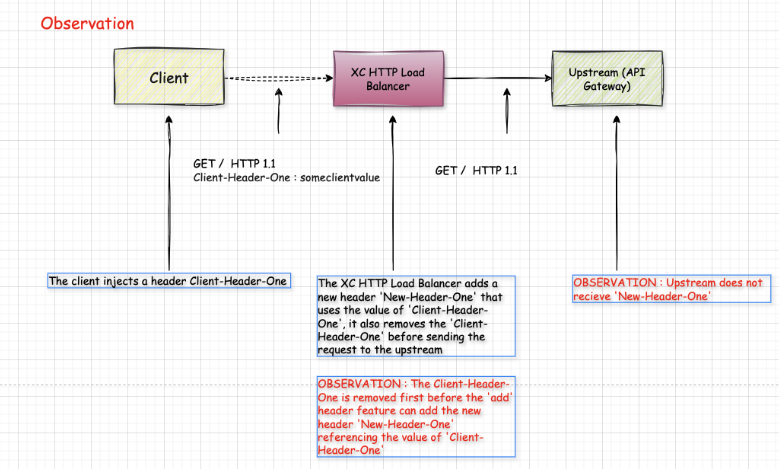
Task: Select the Upstream (API Gateway) box
Action: click(607, 78)
